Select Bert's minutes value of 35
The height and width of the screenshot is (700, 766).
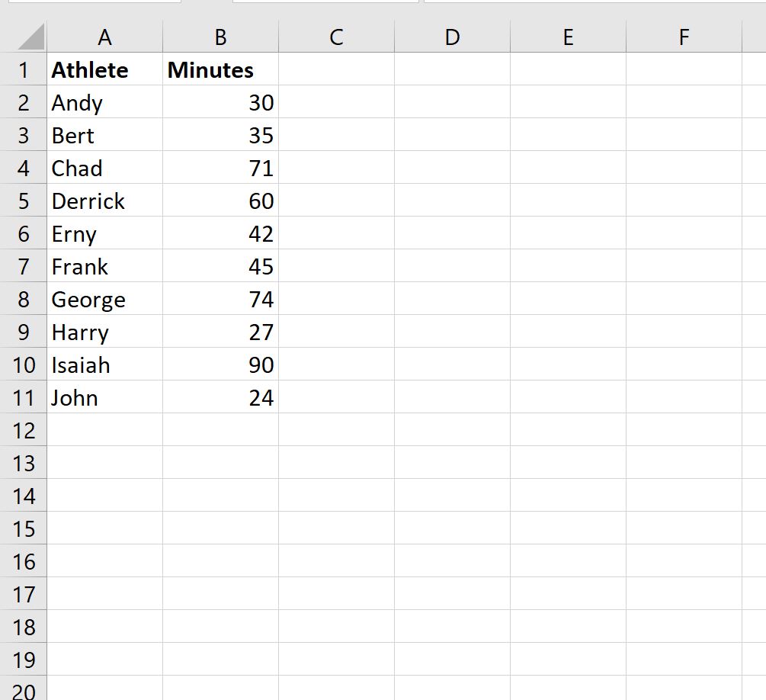220,135
